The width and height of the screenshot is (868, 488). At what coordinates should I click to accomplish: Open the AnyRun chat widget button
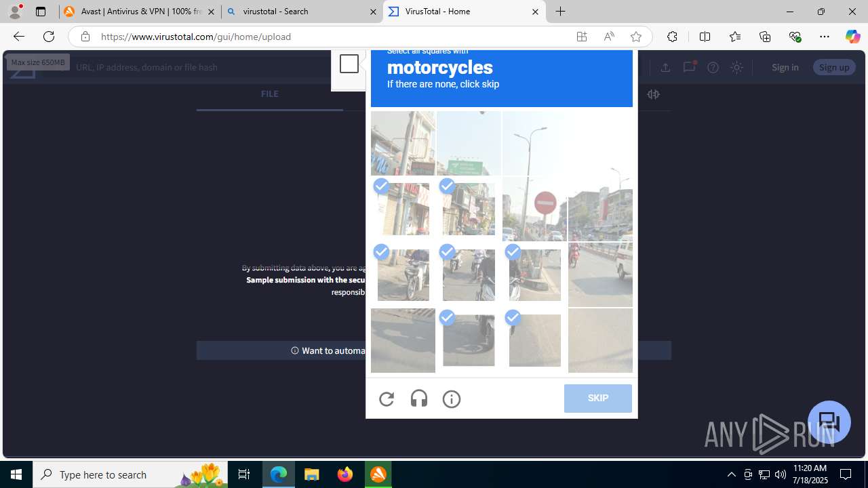[829, 422]
